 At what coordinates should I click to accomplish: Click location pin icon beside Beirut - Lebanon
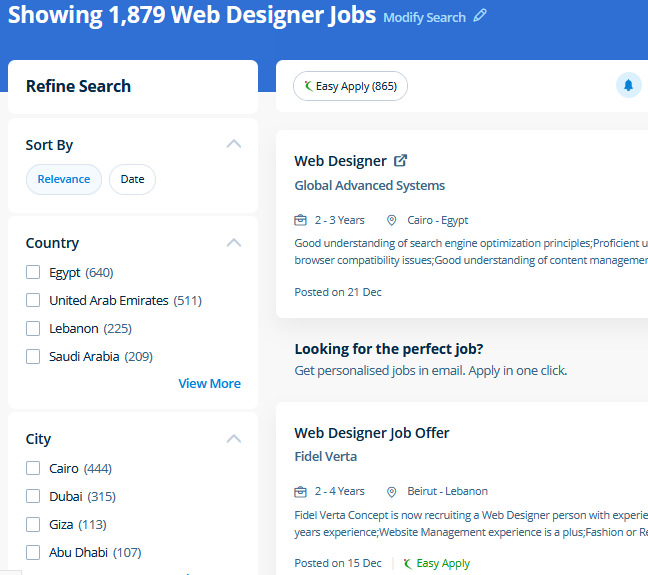(393, 491)
